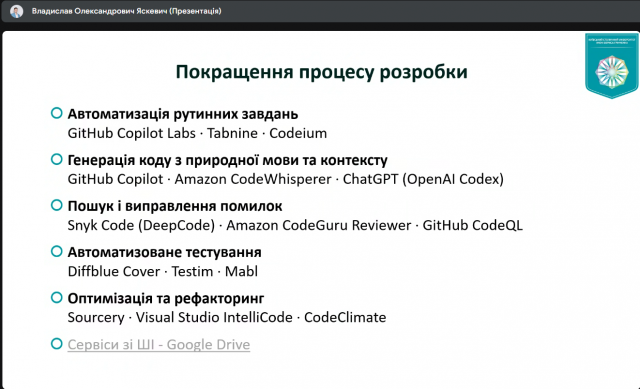Click bullet circle next to 'Генерація коду'

point(57,159)
